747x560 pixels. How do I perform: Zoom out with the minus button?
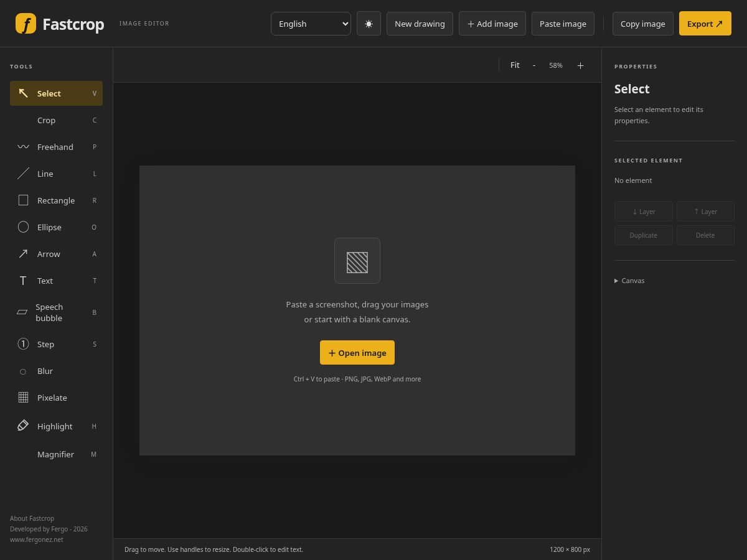click(533, 65)
